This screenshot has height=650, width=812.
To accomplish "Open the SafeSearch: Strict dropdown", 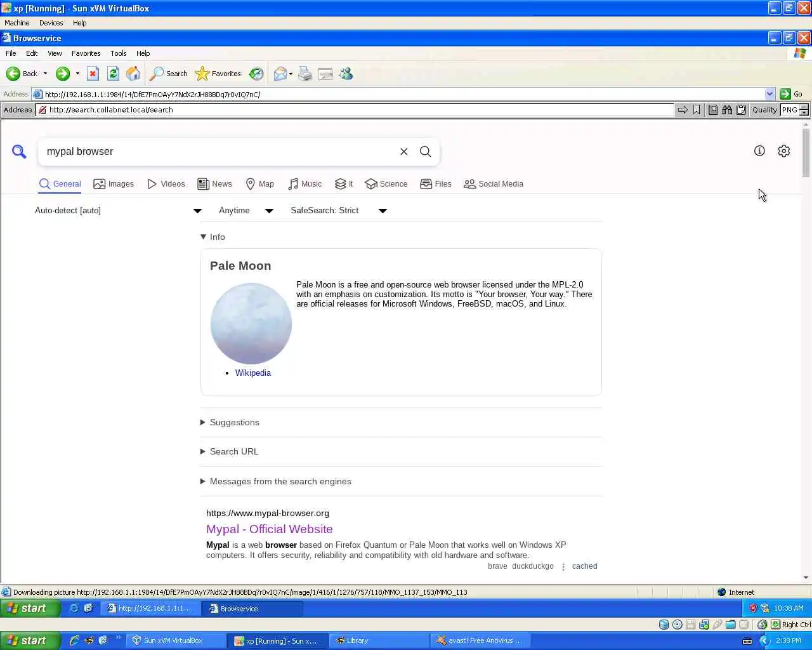I will click(339, 211).
